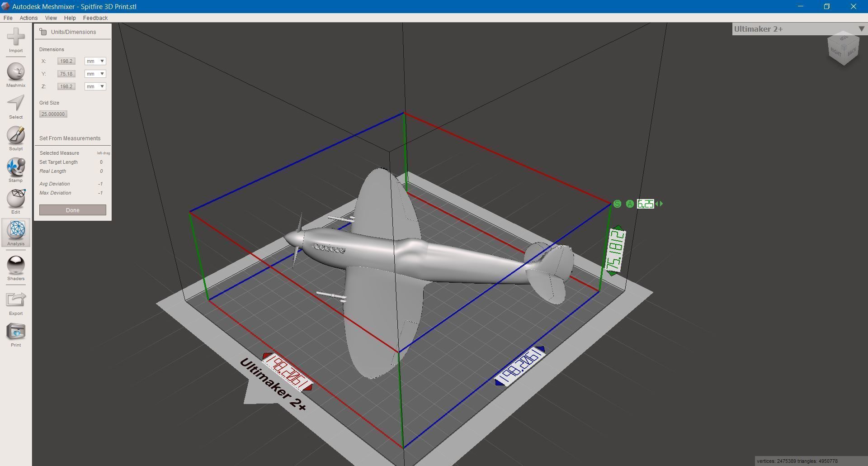Screen dimensions: 868x466
Task: Click the Done button
Action: point(72,210)
